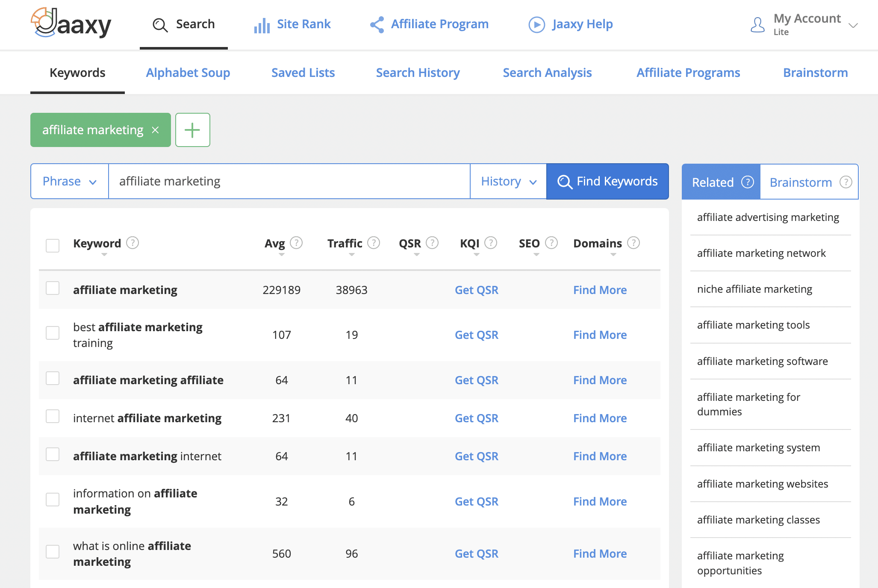Check 'what is online affiliate marketing' row
Viewport: 878px width, 588px height.
[x=53, y=552]
